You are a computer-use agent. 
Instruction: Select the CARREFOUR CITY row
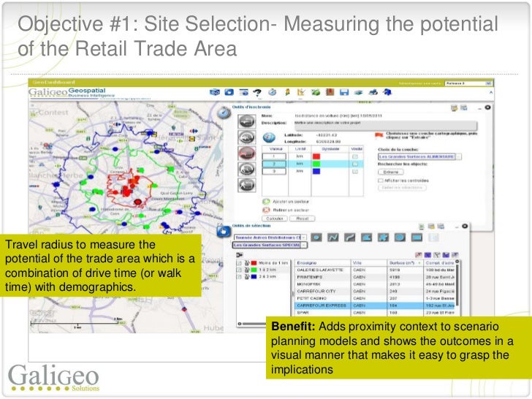click(x=375, y=292)
